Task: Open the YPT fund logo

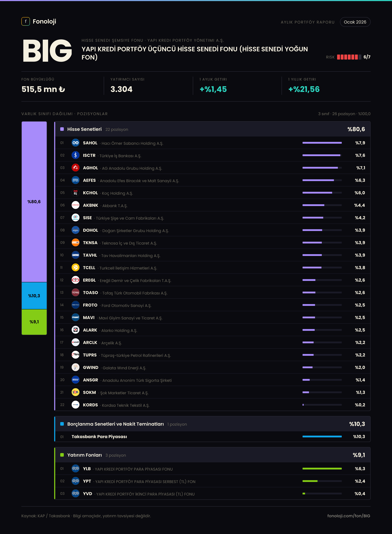Action: (x=75, y=481)
